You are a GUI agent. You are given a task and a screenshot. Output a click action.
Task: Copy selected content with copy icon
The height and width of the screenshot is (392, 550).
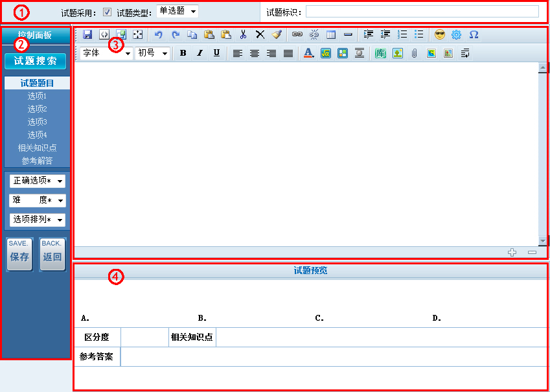[192, 34]
